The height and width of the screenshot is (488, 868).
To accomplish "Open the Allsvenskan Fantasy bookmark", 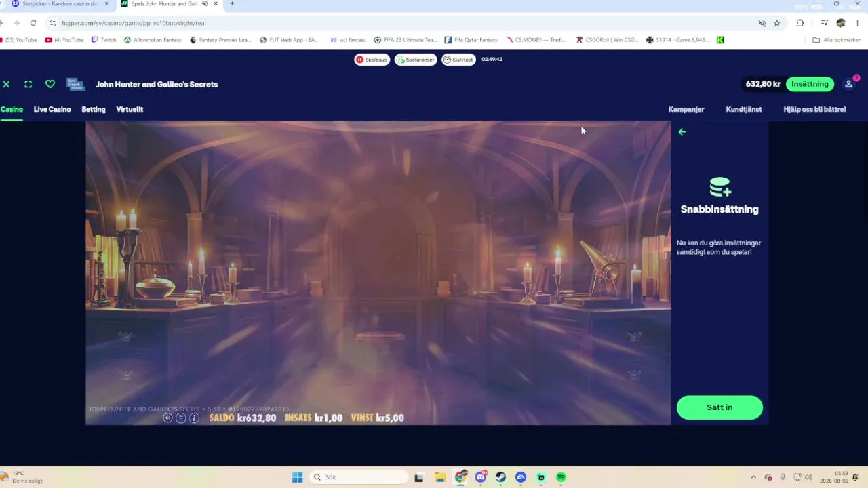I will pyautogui.click(x=153, y=40).
